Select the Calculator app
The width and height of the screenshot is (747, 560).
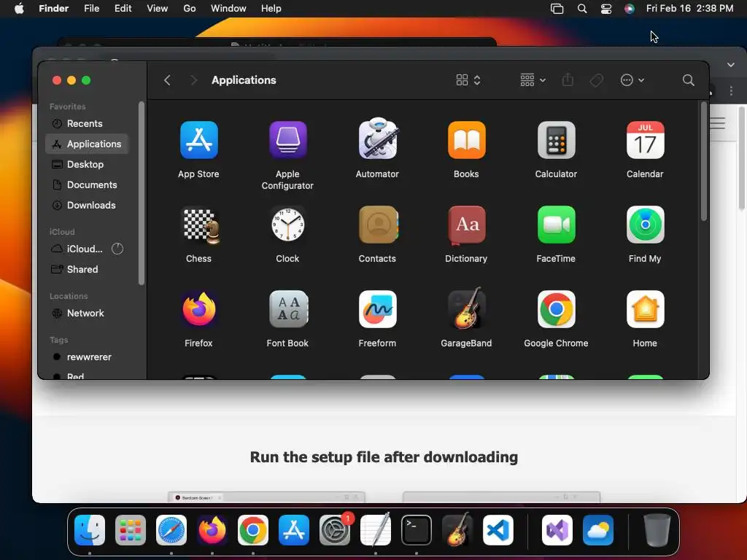pyautogui.click(x=556, y=140)
